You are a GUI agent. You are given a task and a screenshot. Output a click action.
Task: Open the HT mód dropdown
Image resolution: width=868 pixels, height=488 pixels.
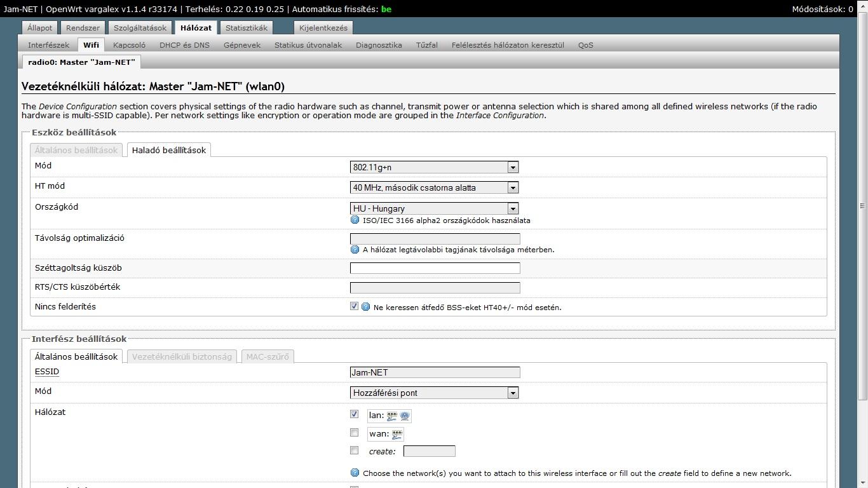tap(435, 187)
